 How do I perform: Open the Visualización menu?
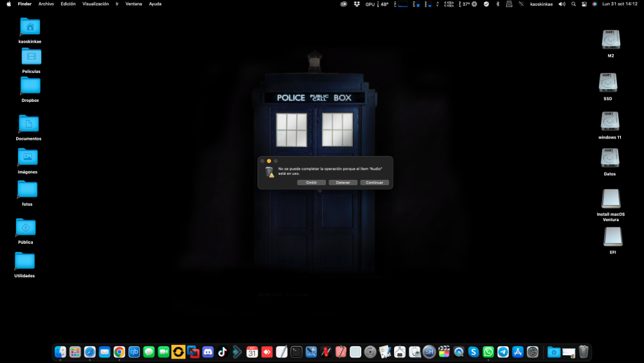click(x=96, y=4)
